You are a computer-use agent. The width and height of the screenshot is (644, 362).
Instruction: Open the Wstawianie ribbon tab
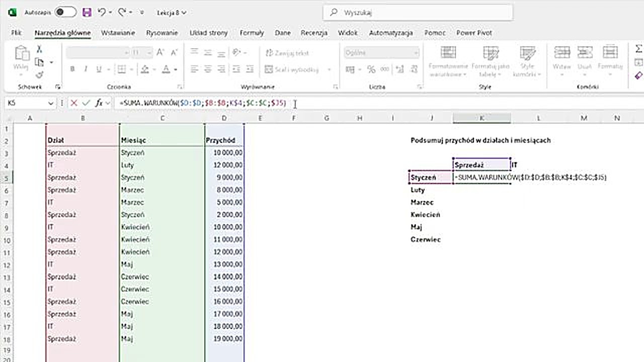[x=118, y=33]
